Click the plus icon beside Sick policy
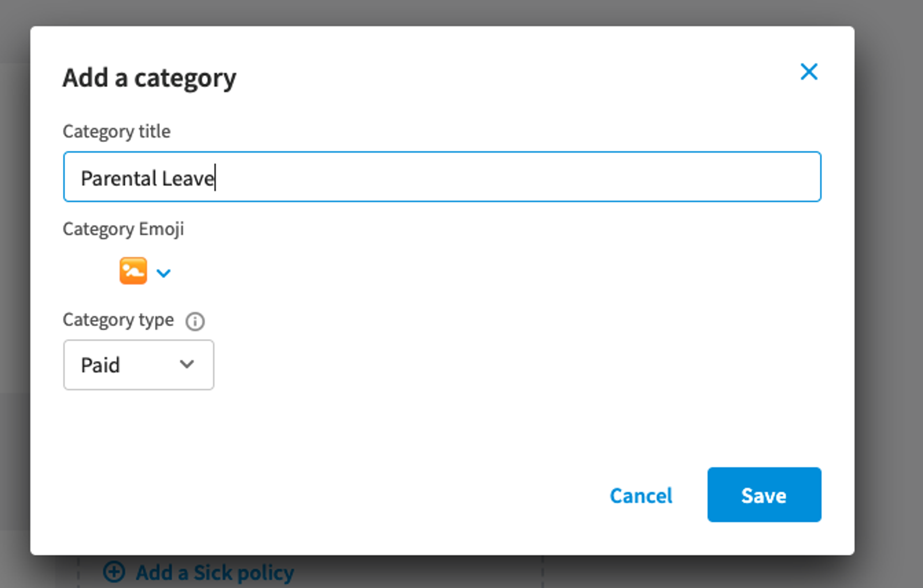Viewport: 923px width, 588px height. pos(114,572)
